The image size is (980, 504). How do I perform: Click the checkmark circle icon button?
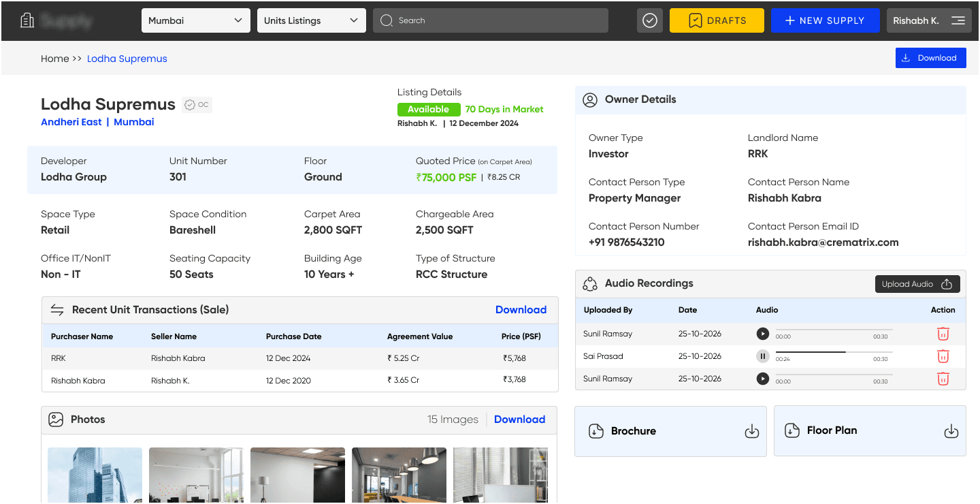pyautogui.click(x=650, y=20)
